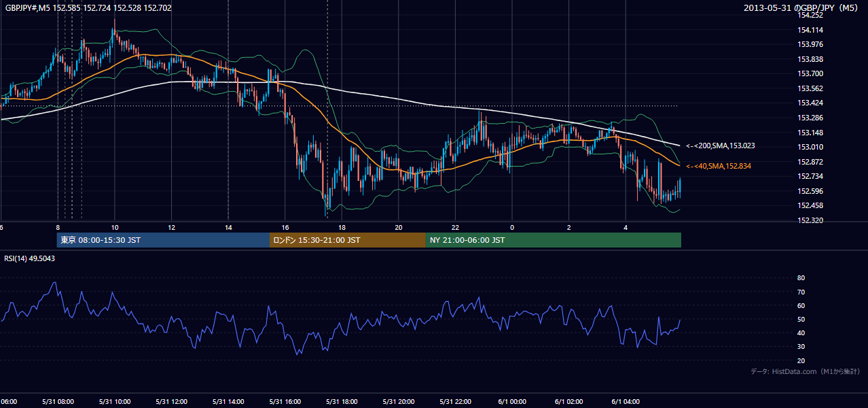Open the HistData.com data source credit
The height and width of the screenshot is (408, 868).
pyautogui.click(x=806, y=371)
